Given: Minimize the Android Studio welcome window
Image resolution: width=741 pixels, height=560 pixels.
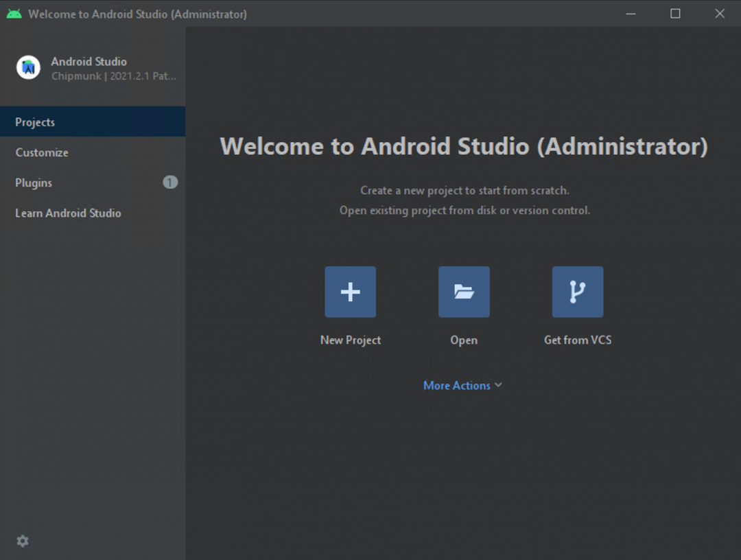Looking at the screenshot, I should pyautogui.click(x=631, y=14).
